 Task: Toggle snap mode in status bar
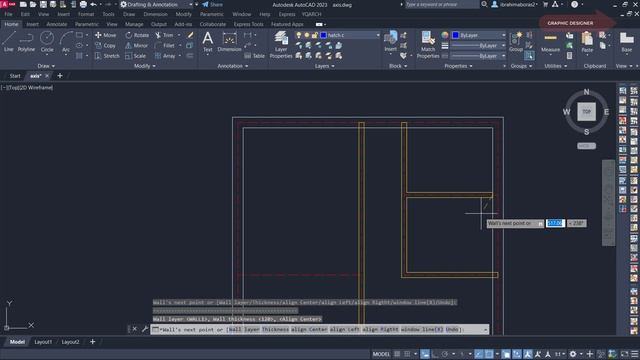407,354
